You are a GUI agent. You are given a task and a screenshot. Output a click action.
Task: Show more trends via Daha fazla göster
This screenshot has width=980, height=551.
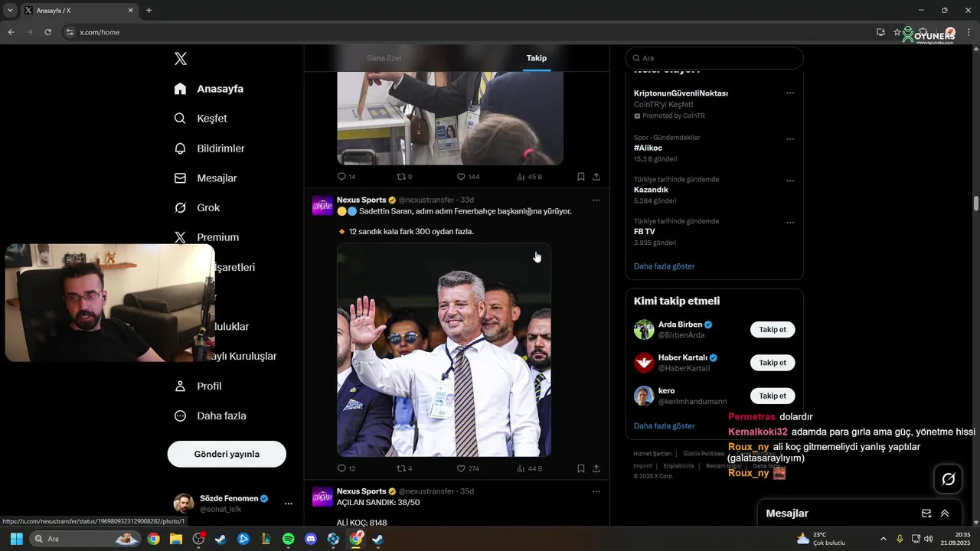pos(665,266)
